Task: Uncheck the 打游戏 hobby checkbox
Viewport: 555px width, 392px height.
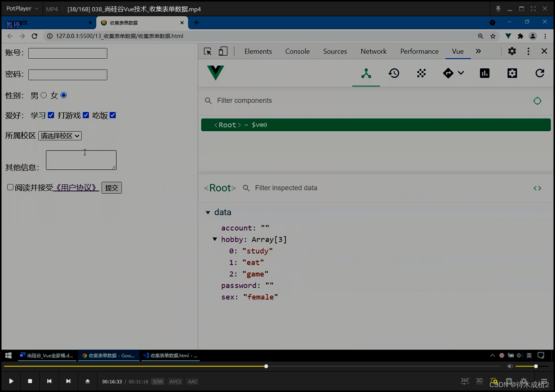Action: [86, 115]
